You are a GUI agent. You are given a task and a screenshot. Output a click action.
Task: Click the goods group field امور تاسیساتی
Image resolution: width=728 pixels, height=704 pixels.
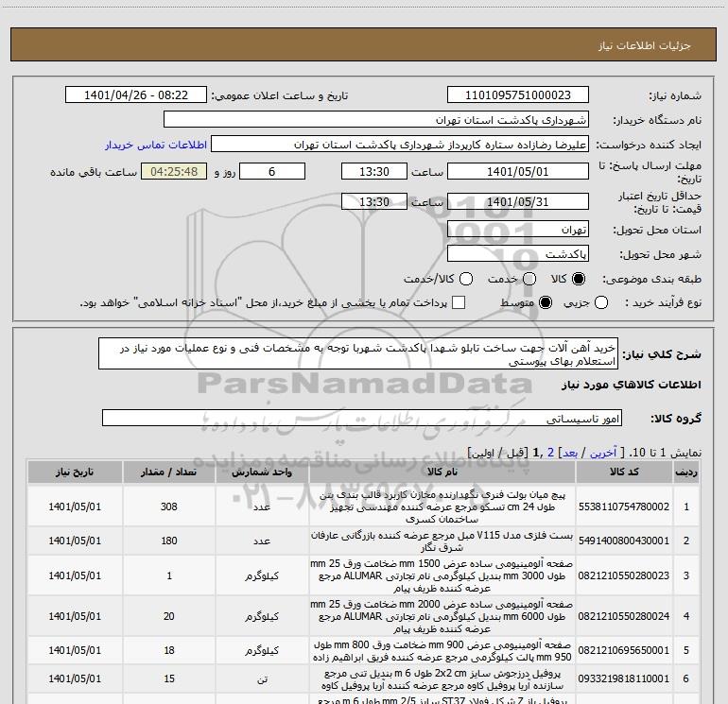(x=362, y=418)
